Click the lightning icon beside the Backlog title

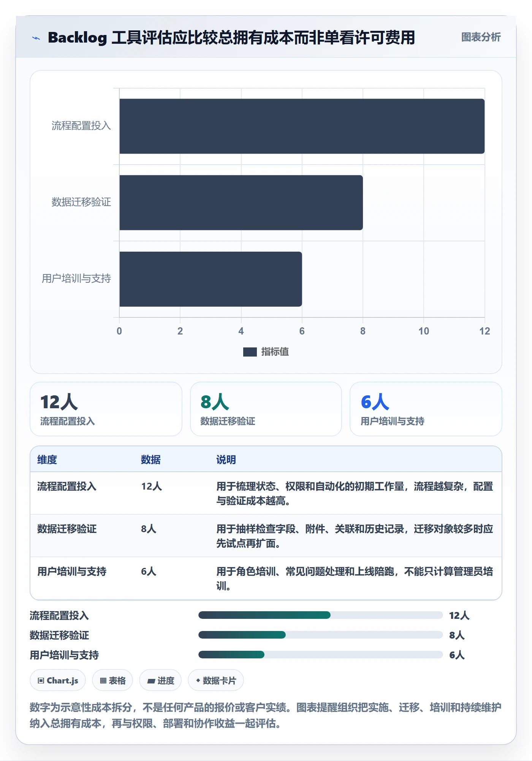[x=36, y=38]
